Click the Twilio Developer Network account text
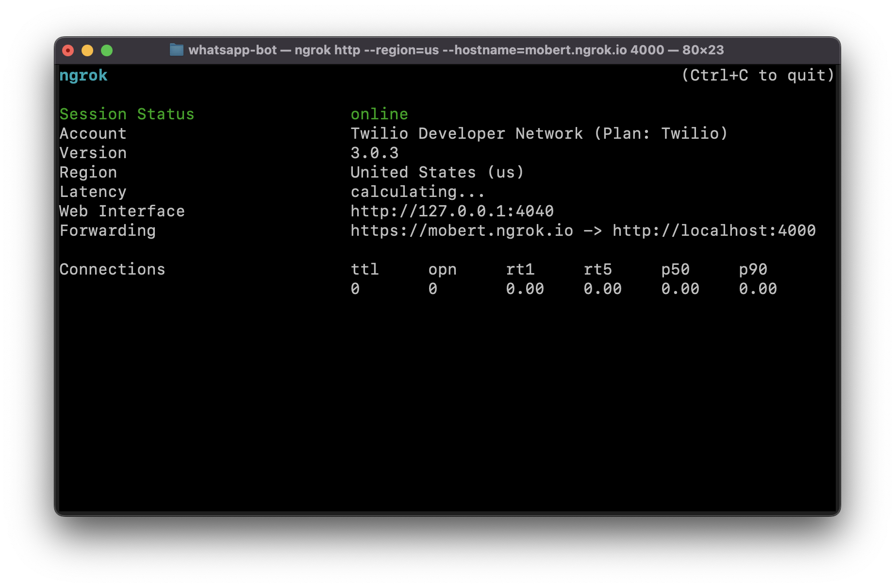895x588 pixels. coord(539,134)
